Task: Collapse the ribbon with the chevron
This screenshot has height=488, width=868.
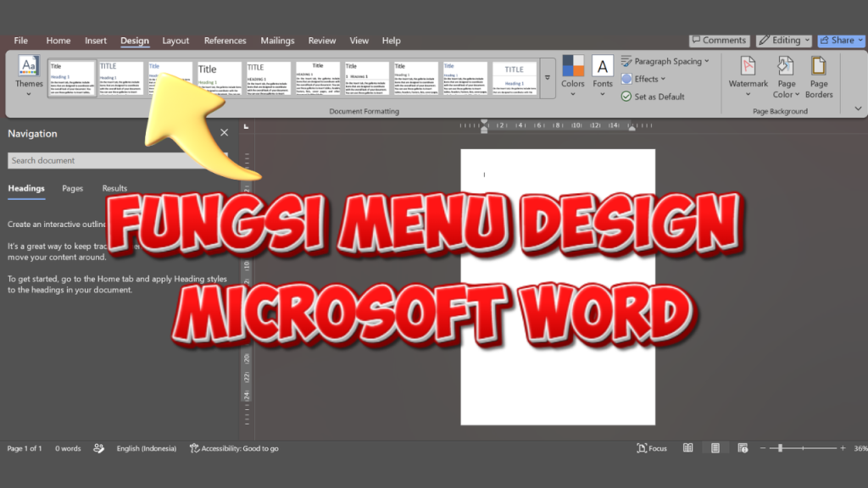Action: point(858,108)
